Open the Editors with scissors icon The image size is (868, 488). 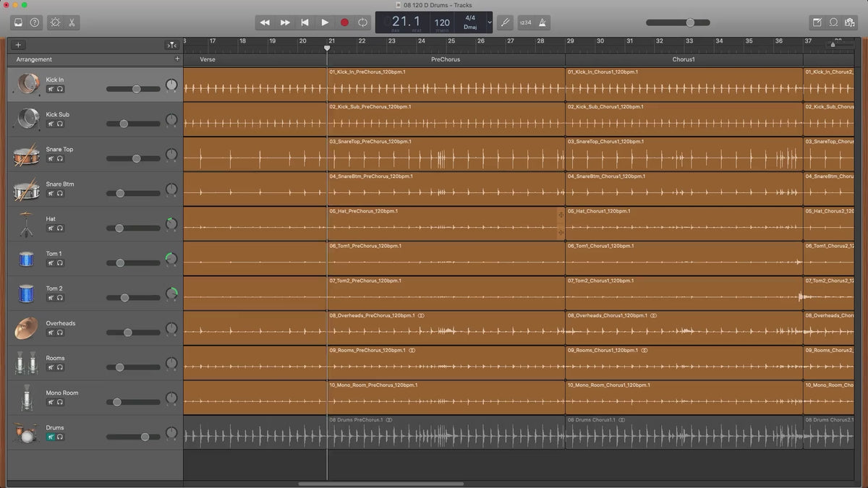click(x=72, y=22)
